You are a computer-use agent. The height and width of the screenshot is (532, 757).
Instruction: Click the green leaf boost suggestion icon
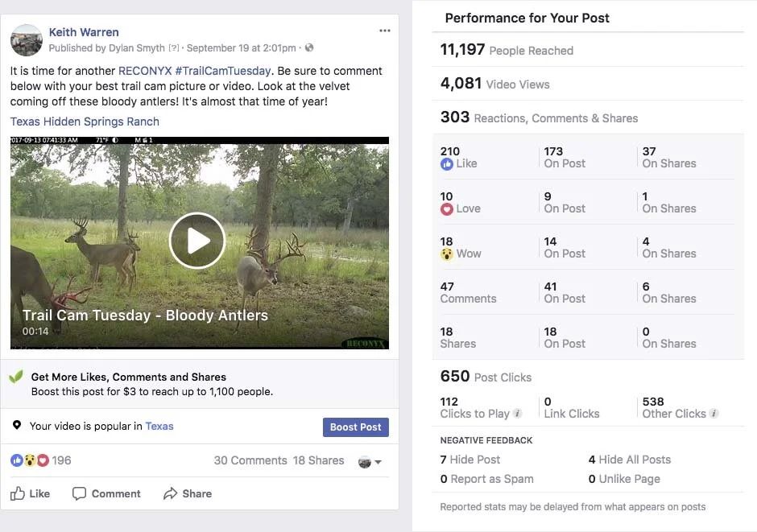16,376
